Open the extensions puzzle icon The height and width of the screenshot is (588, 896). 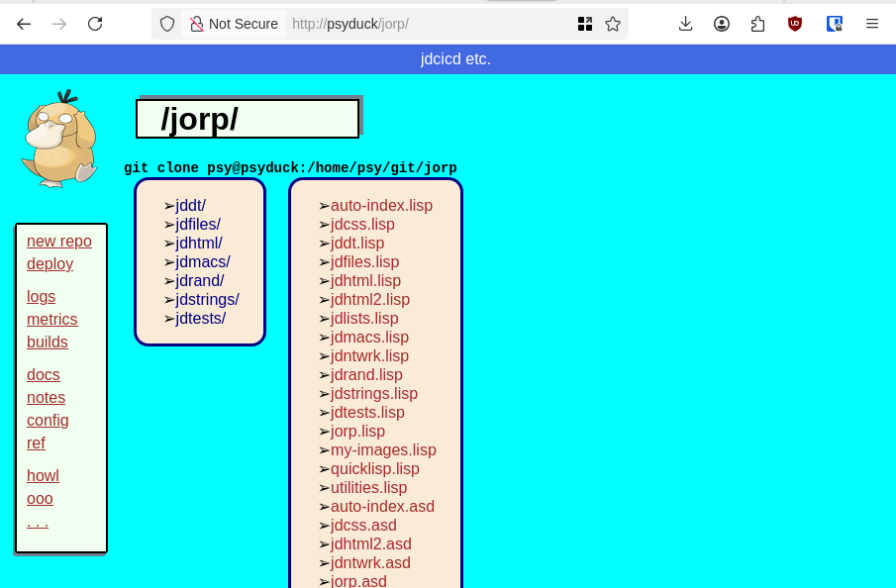click(758, 24)
